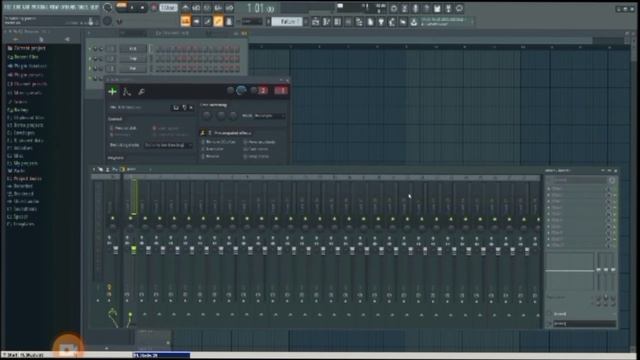640x360 pixels.
Task: Open the EDIT menu
Action: tap(16, 7)
